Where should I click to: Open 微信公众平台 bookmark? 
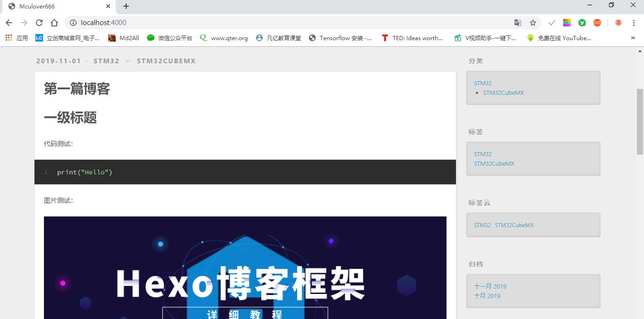[170, 38]
